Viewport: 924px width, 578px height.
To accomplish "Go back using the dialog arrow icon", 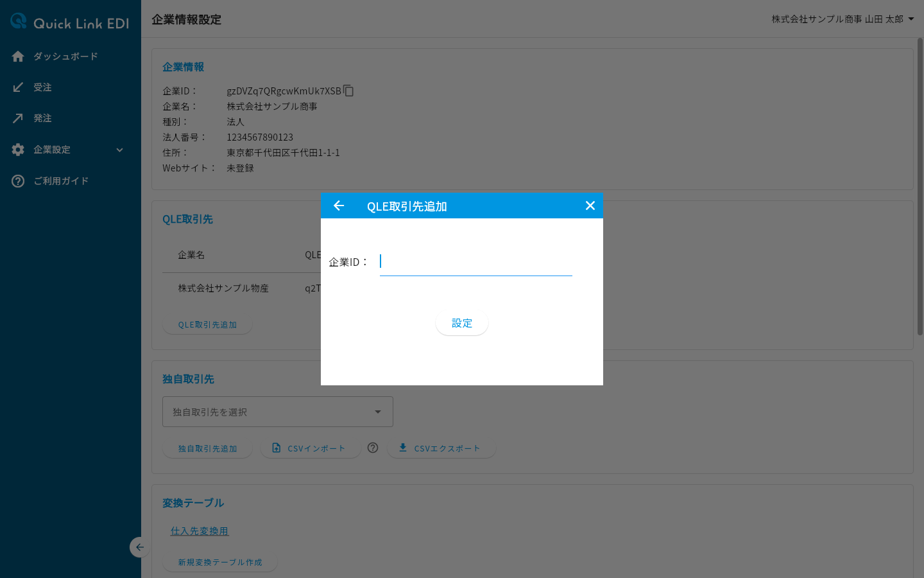I will coord(339,206).
